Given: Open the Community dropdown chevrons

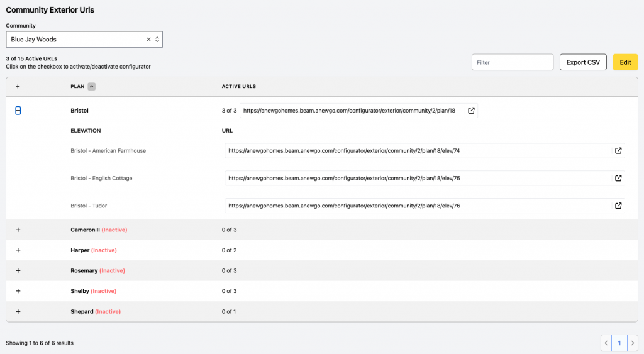Looking at the screenshot, I should (x=157, y=40).
